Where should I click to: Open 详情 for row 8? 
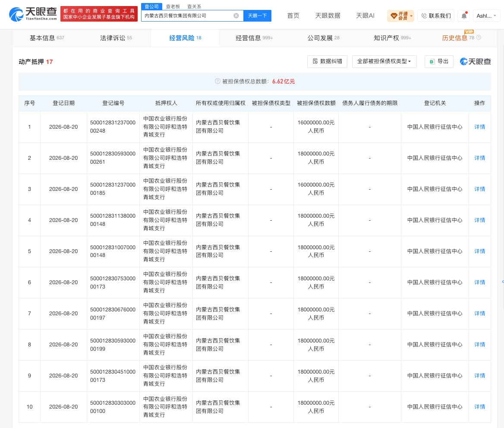(x=479, y=345)
